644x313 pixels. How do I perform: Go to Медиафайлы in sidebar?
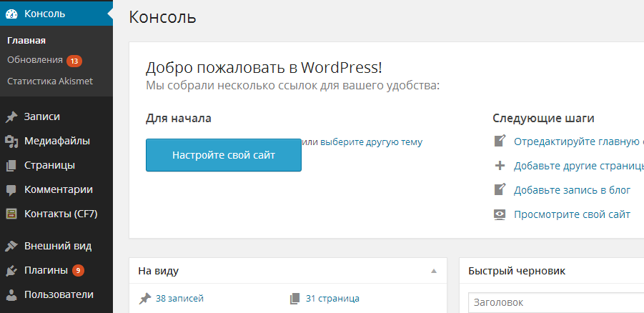coord(56,141)
